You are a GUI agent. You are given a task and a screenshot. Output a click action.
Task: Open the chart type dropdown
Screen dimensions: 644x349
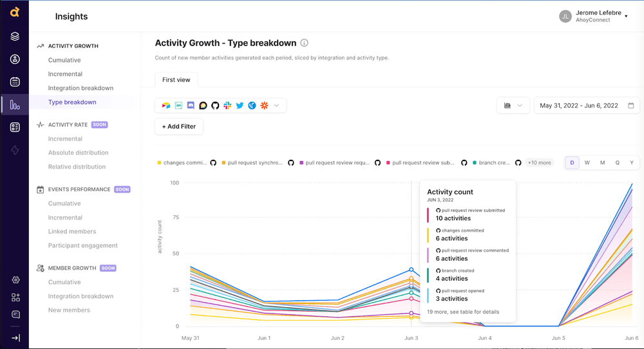pos(513,106)
